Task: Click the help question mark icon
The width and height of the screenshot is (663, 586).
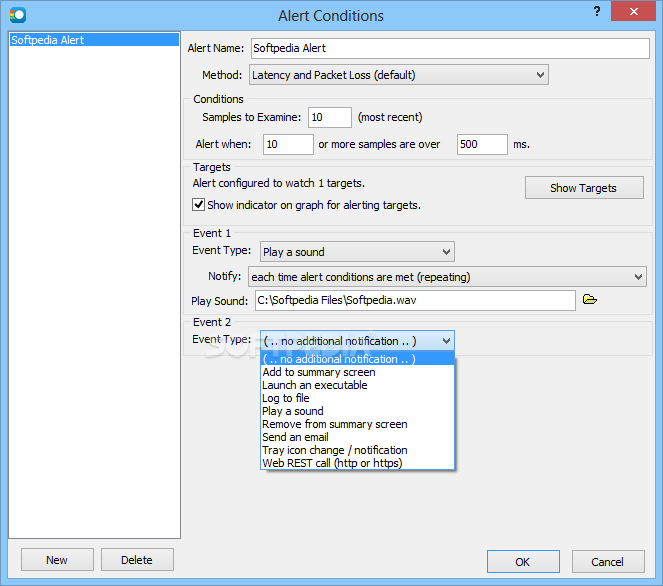Action: click(597, 11)
